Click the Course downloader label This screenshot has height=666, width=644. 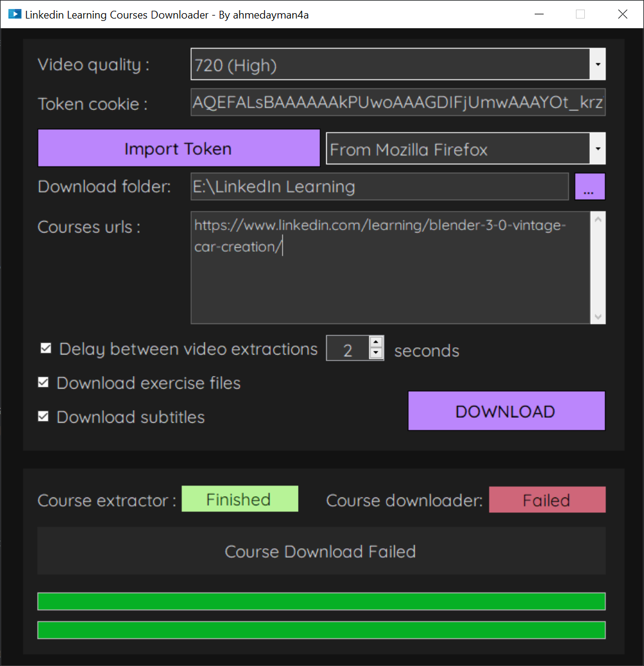404,500
